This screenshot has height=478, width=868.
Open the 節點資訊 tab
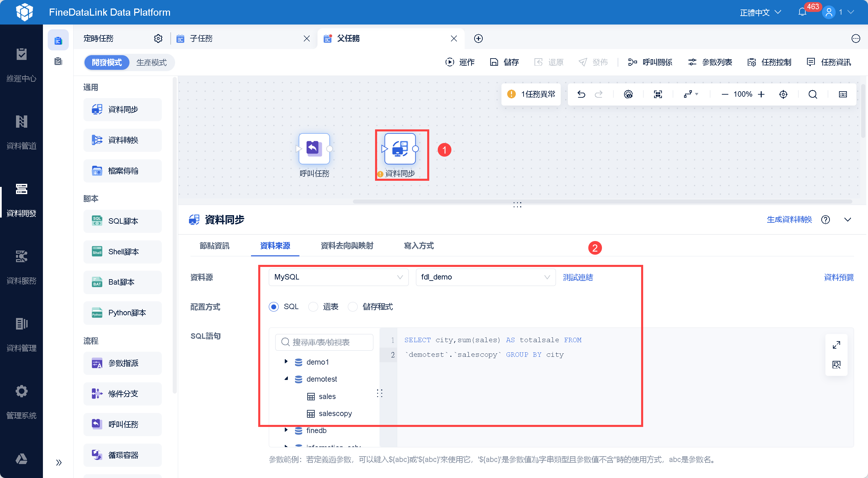[214, 245]
